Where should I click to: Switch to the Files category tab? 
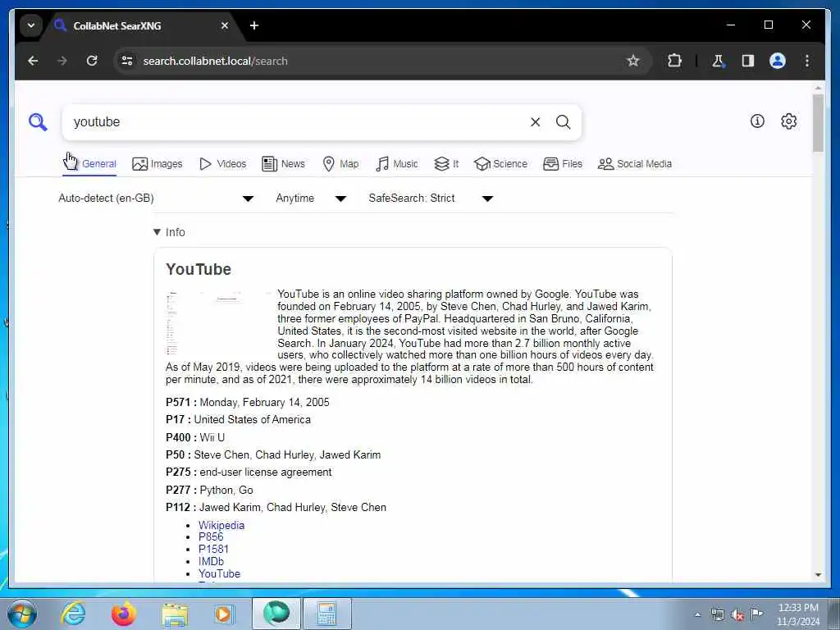click(x=563, y=164)
